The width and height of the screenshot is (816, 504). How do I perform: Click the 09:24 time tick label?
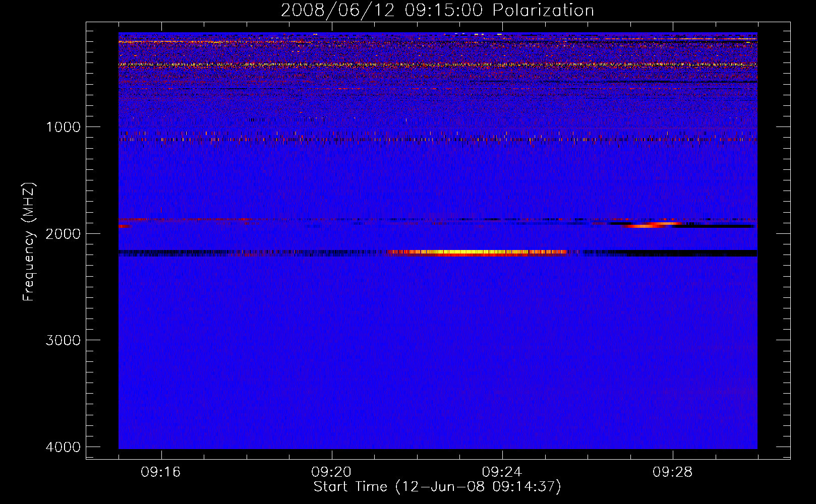point(502,472)
